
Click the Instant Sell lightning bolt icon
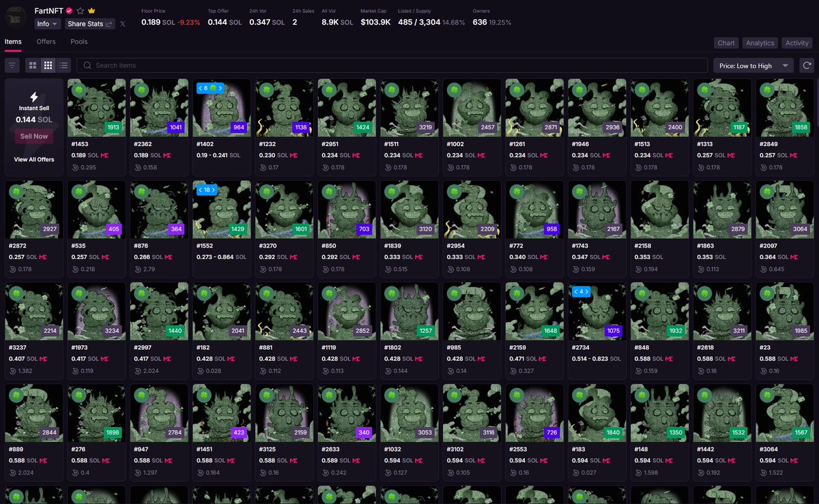coord(34,98)
